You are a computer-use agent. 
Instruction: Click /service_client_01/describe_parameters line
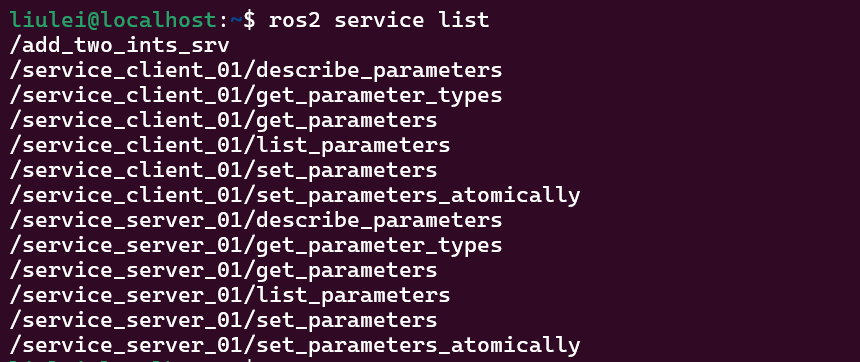coord(256,70)
